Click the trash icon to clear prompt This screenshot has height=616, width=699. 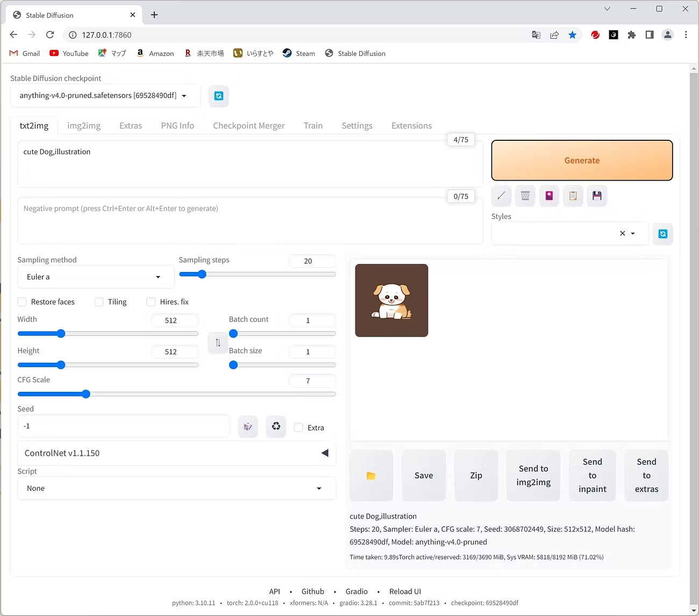(525, 196)
